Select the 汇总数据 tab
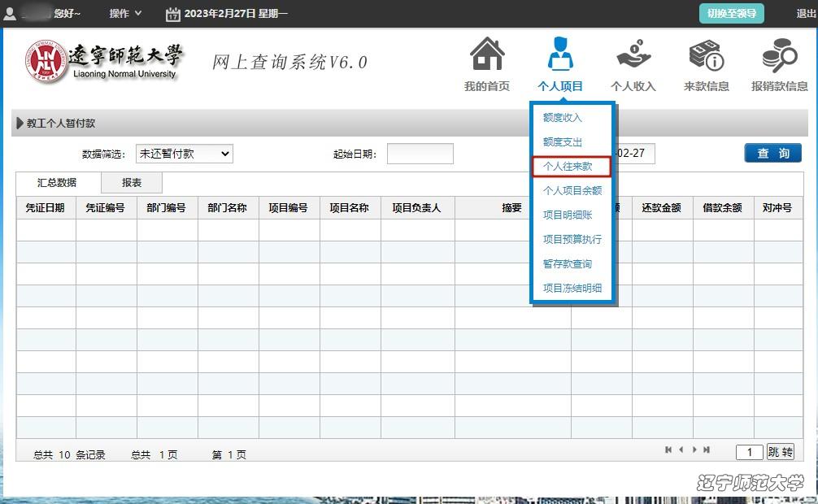Viewport: 818px width, 504px height. pos(57,183)
